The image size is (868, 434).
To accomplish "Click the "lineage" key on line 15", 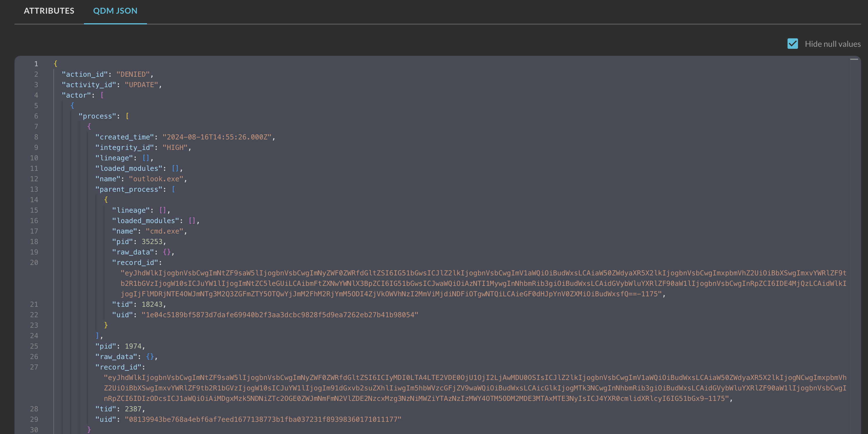I will (131, 210).
